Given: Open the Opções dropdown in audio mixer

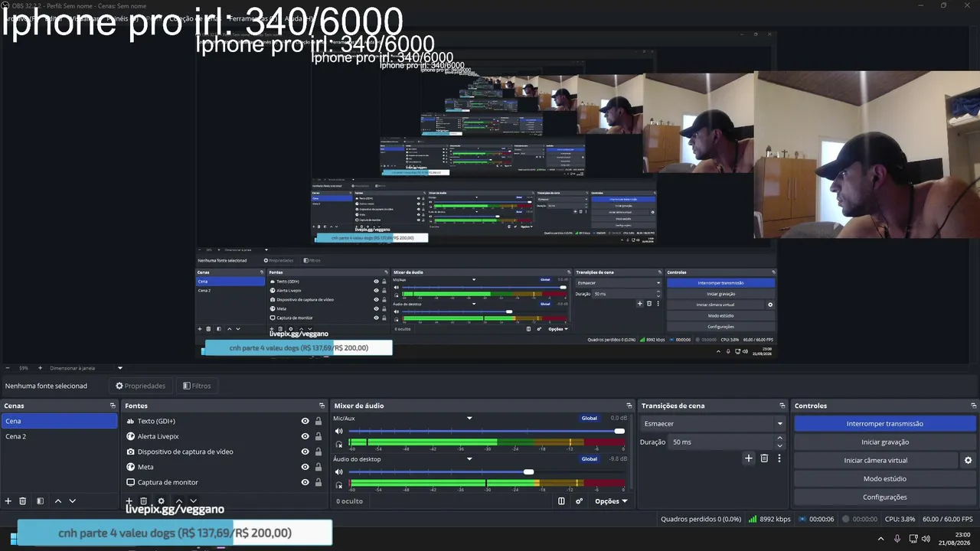Looking at the screenshot, I should 612,501.
